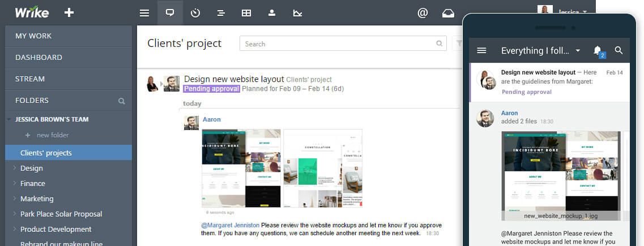Go to MY WORK
Screen dimensions: 644x246
click(x=69, y=36)
